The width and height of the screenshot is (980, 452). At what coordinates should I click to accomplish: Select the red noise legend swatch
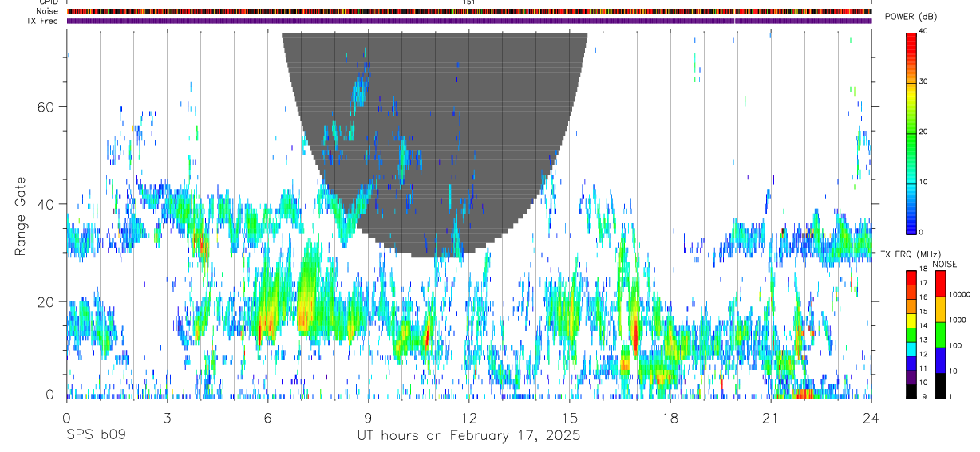pos(940,285)
